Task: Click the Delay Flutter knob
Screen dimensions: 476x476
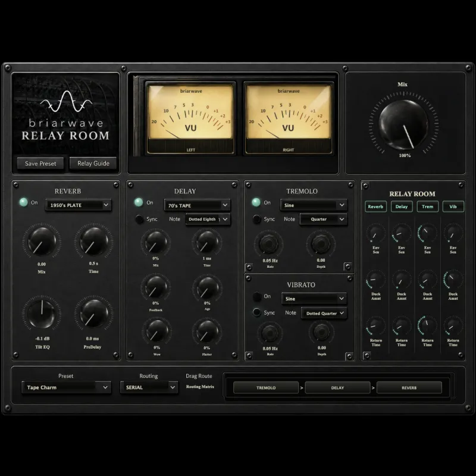Action: 207,331
